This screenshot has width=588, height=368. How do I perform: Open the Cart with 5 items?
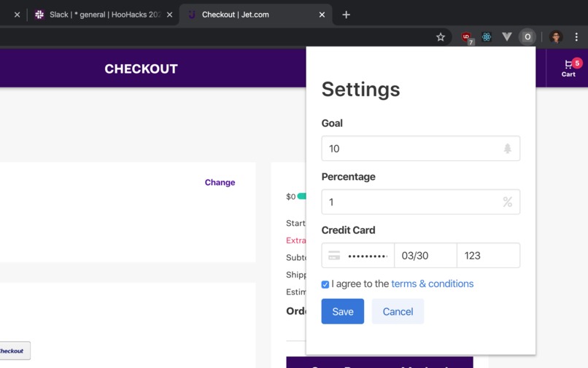click(569, 68)
